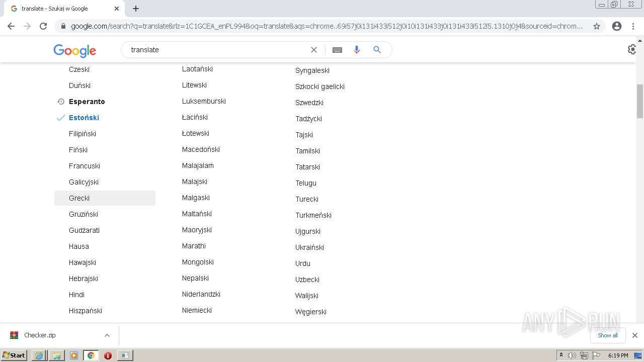The width and height of the screenshot is (644, 362).
Task: Open a new tab with plus button
Action: click(x=136, y=9)
